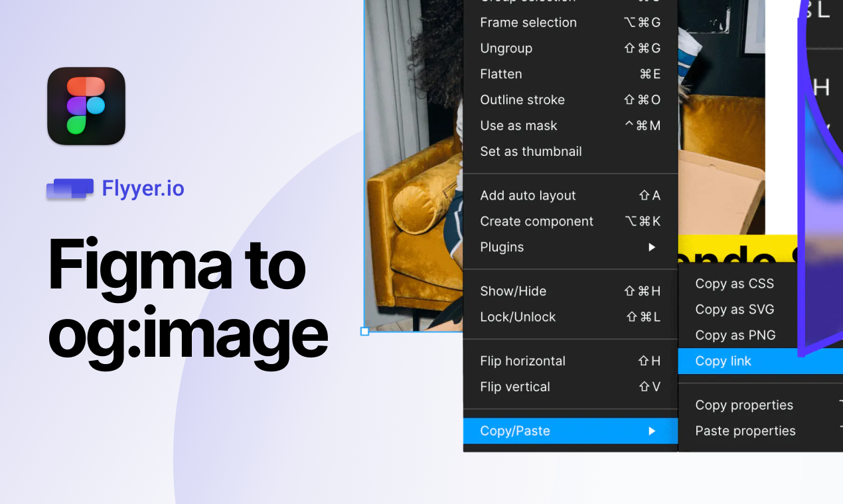
Task: Choose Flatten menu entry
Action: click(570, 74)
